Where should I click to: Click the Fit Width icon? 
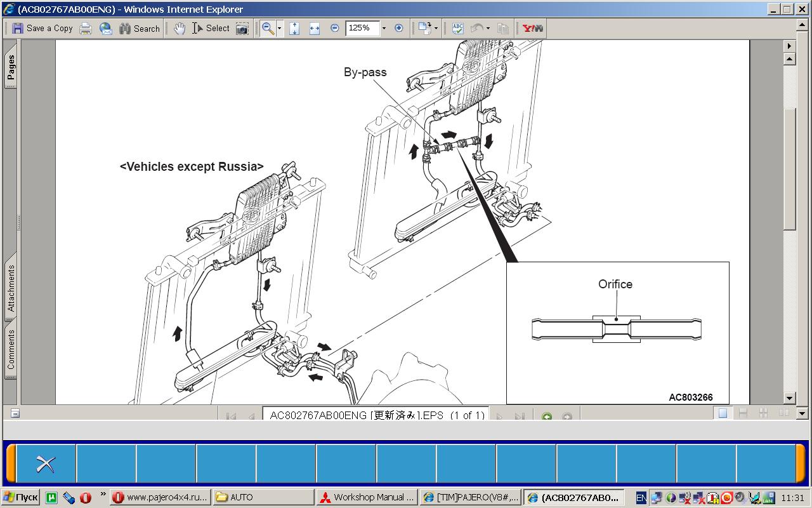click(x=314, y=28)
